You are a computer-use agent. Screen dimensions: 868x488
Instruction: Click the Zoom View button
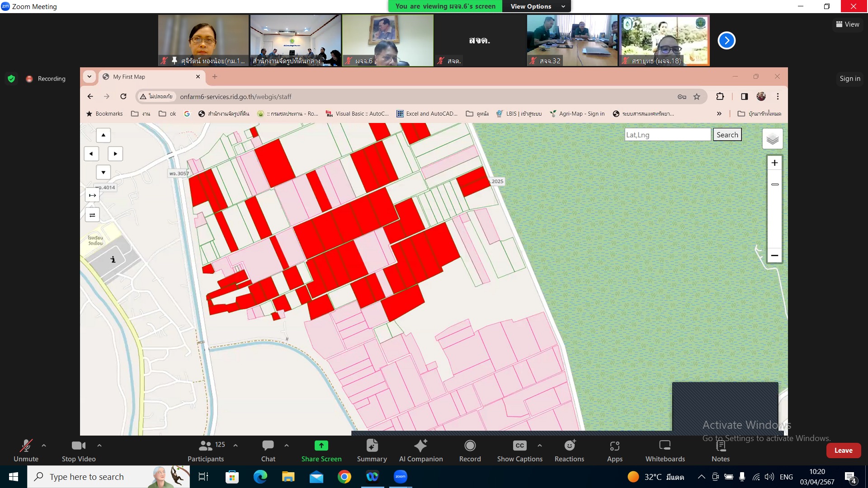tap(848, 24)
